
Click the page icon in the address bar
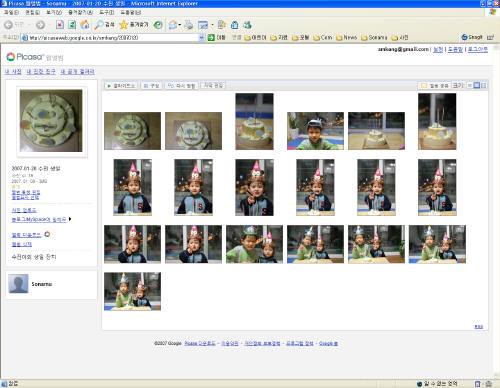tap(25, 38)
